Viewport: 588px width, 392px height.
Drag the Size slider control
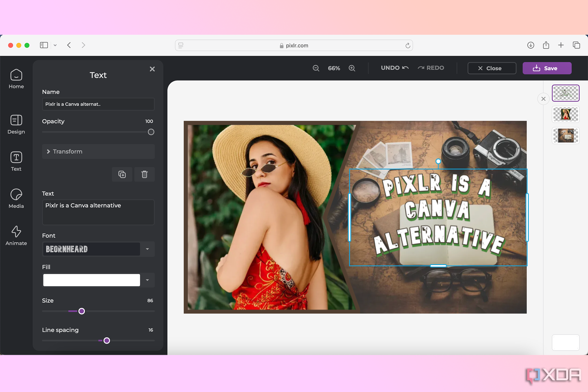coord(81,311)
